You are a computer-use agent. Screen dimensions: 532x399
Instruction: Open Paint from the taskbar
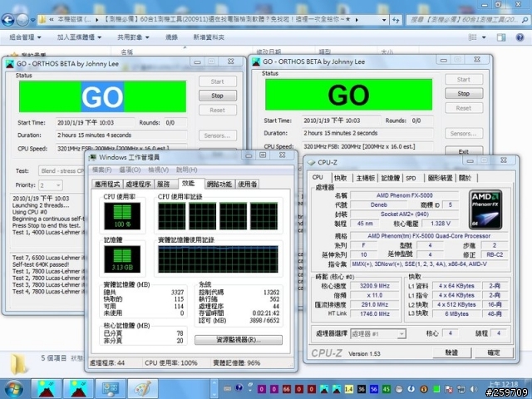coord(143,389)
